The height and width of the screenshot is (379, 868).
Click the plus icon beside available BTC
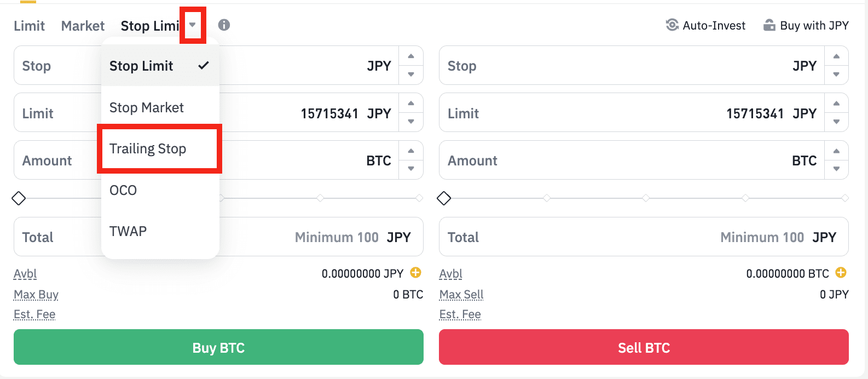point(841,273)
